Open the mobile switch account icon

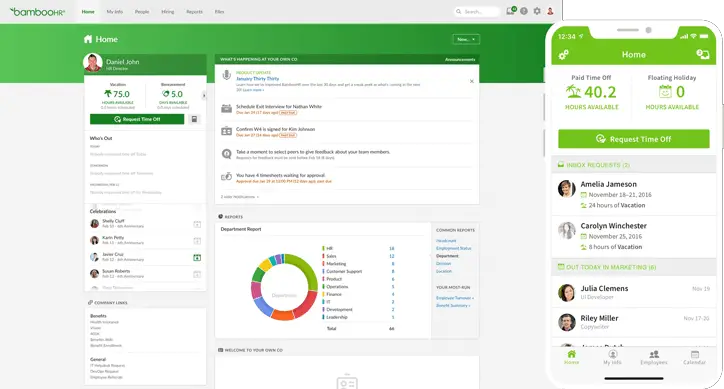coord(703,55)
